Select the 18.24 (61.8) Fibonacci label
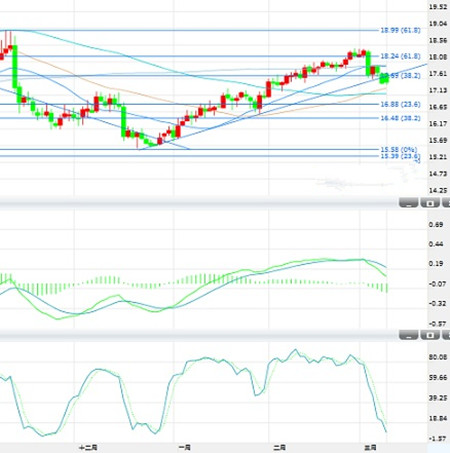The width and height of the screenshot is (450, 453). (x=400, y=56)
